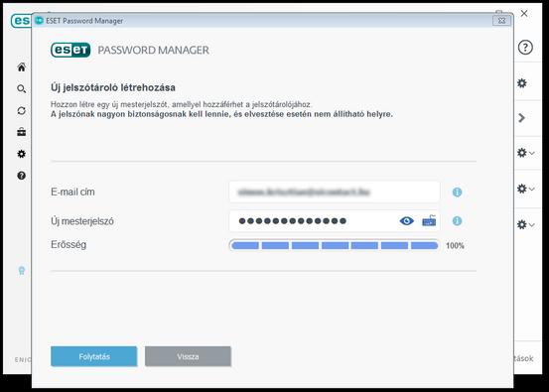Image resolution: width=549 pixels, height=392 pixels.
Task: Click the 100% strength value text
Action: pyautogui.click(x=455, y=246)
